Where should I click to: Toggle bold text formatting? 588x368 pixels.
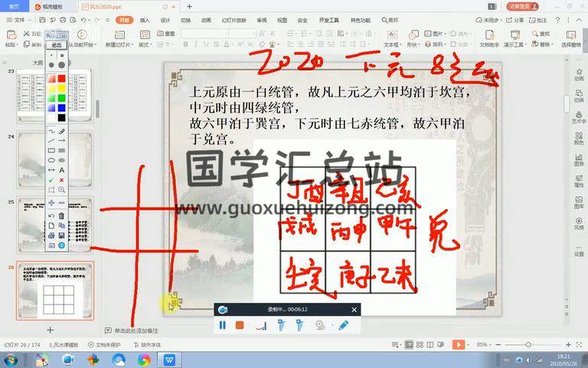[x=185, y=44]
